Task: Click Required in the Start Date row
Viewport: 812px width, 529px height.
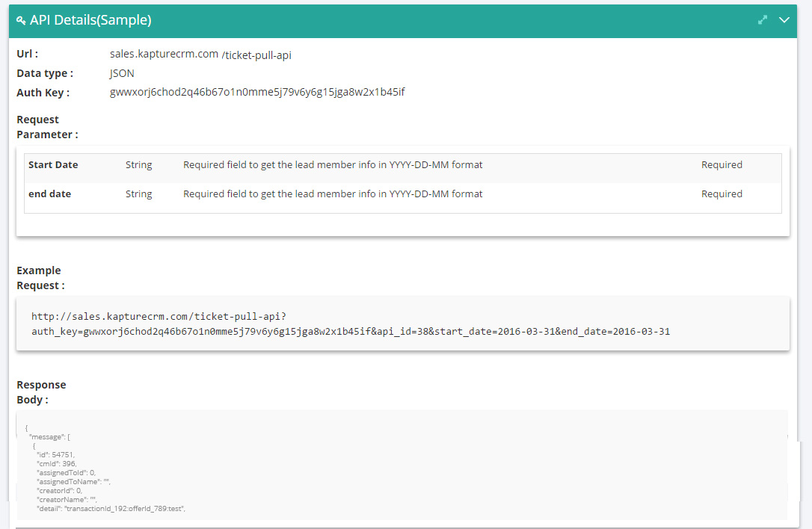Action: (722, 164)
